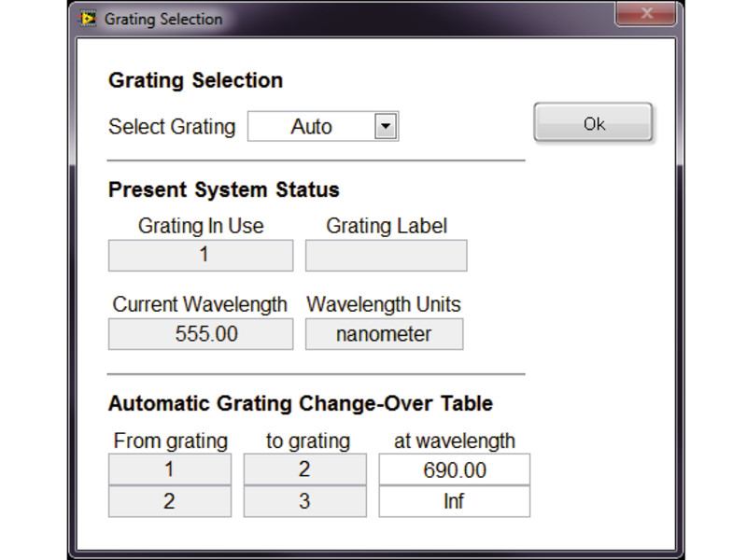Select the Current Wavelength value 555.00
Image resolution: width=747 pixels, height=560 pixels.
[199, 332]
